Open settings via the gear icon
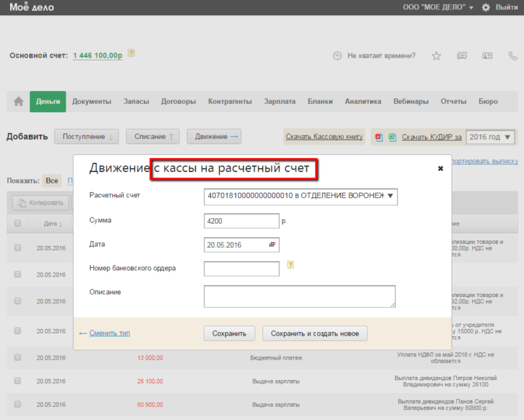This screenshot has width=524, height=420. (x=486, y=7)
